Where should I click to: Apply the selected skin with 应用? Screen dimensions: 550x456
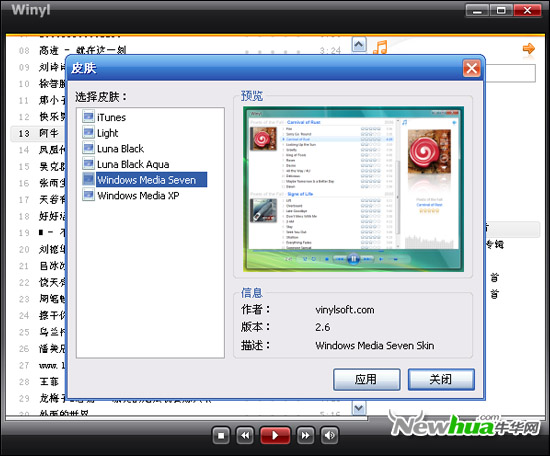click(x=367, y=379)
